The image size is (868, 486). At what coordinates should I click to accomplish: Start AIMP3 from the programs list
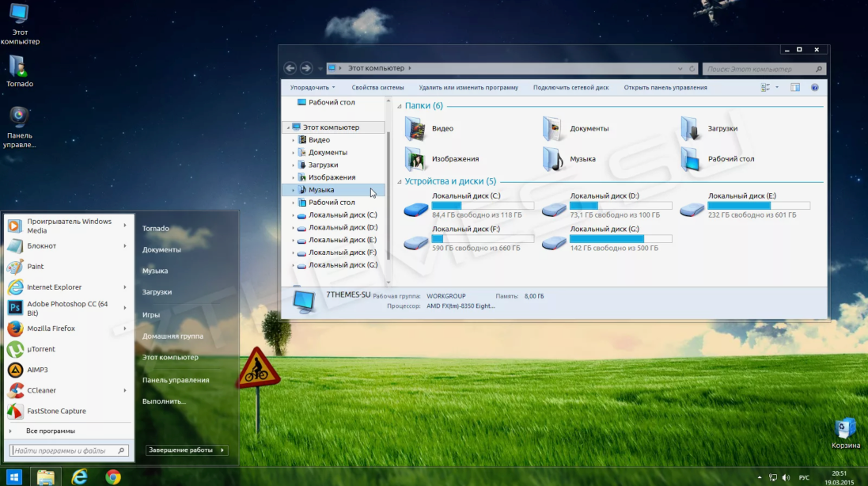click(x=37, y=370)
